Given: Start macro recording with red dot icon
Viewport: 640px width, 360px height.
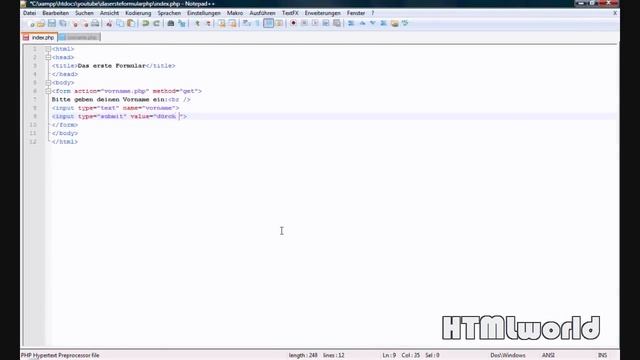Looking at the screenshot, I should [x=293, y=24].
